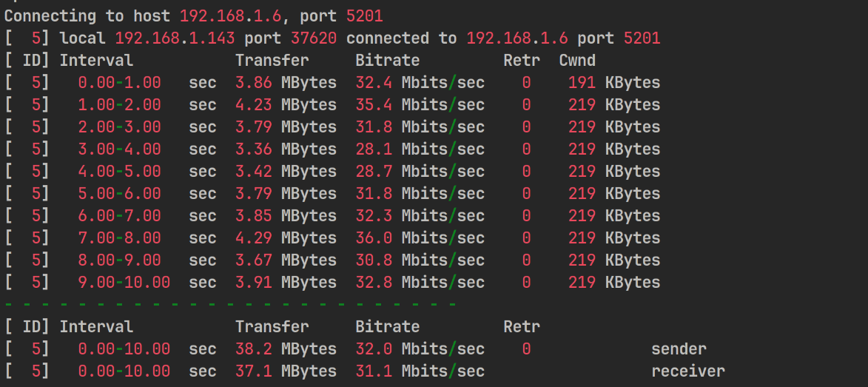The height and width of the screenshot is (387, 868).
Task: Click the 32.8 Mbits/sec bitrate
Action: 420,282
